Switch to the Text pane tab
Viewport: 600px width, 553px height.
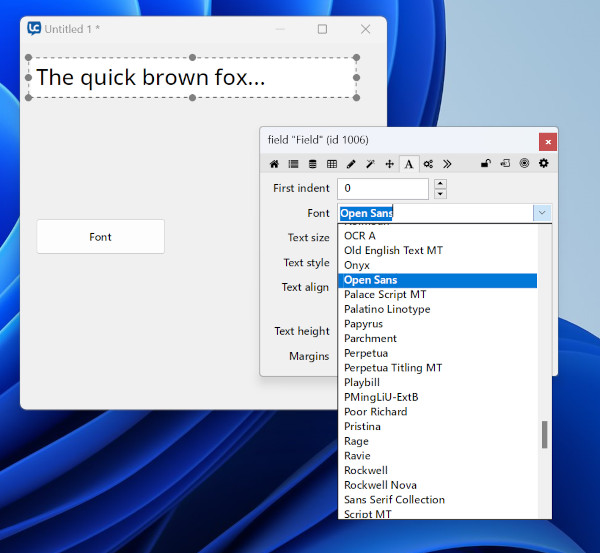tap(409, 164)
